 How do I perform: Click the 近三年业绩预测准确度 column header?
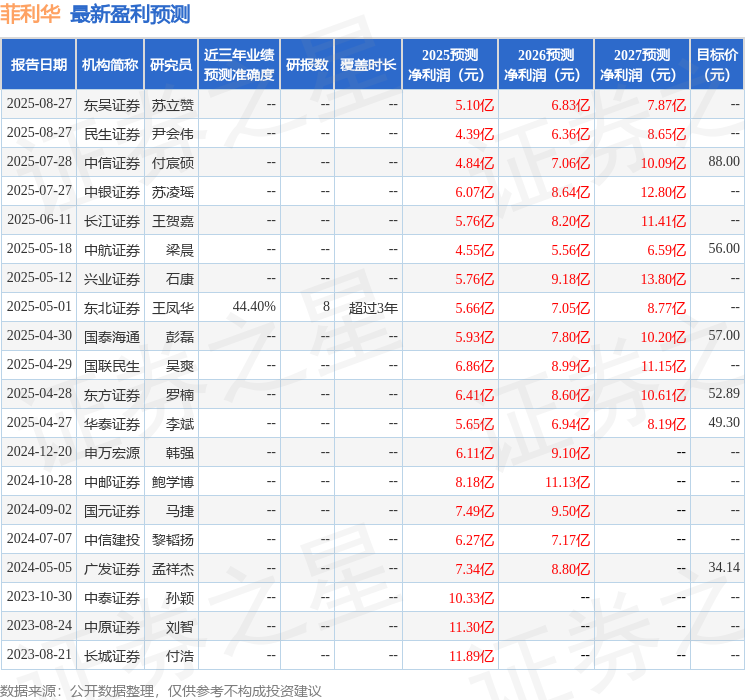click(x=239, y=65)
